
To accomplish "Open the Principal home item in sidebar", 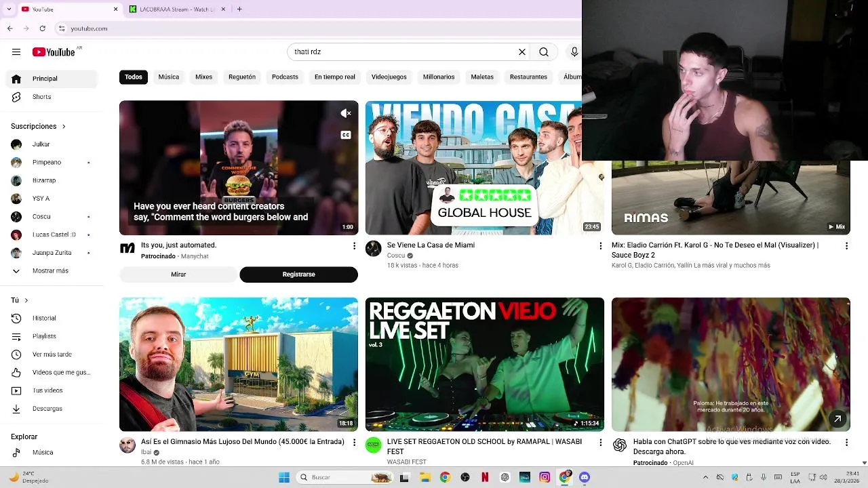I will (x=53, y=79).
